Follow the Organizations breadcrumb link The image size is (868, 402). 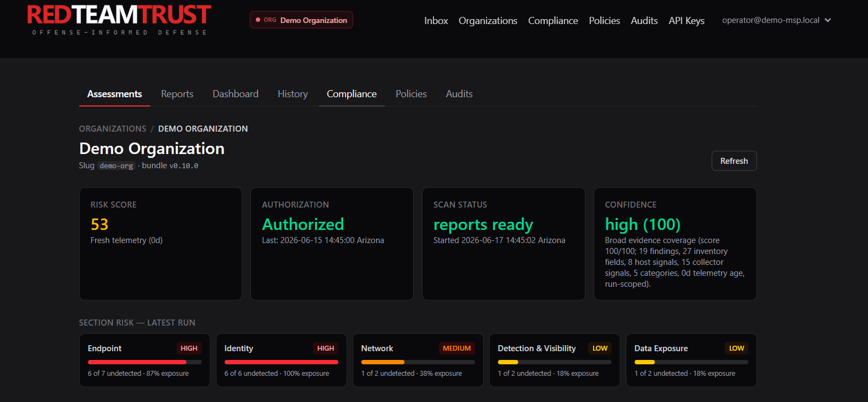pyautogui.click(x=113, y=129)
